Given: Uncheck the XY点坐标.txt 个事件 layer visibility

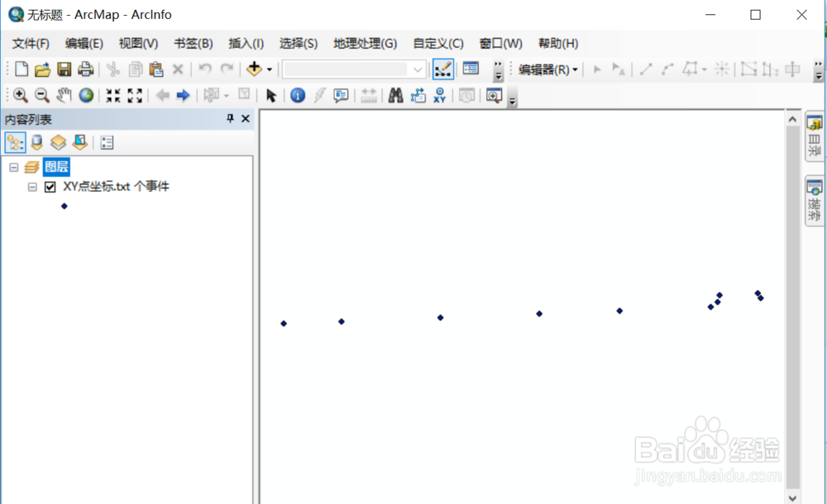Looking at the screenshot, I should 48,186.
